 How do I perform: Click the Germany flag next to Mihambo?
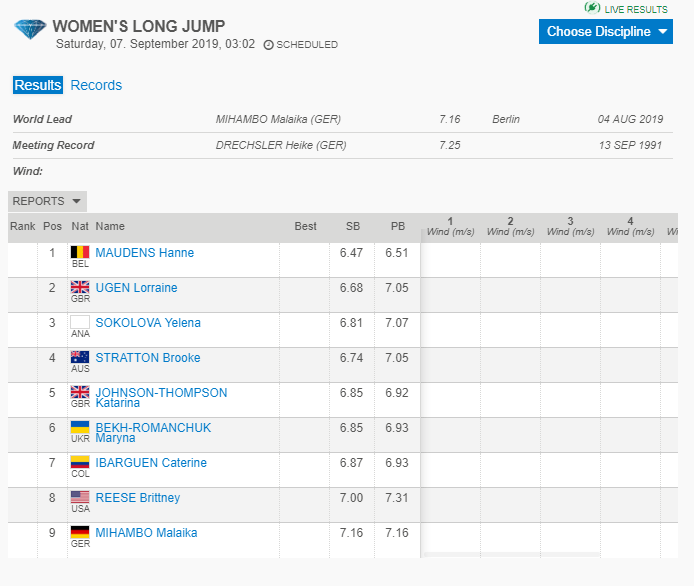(80, 532)
